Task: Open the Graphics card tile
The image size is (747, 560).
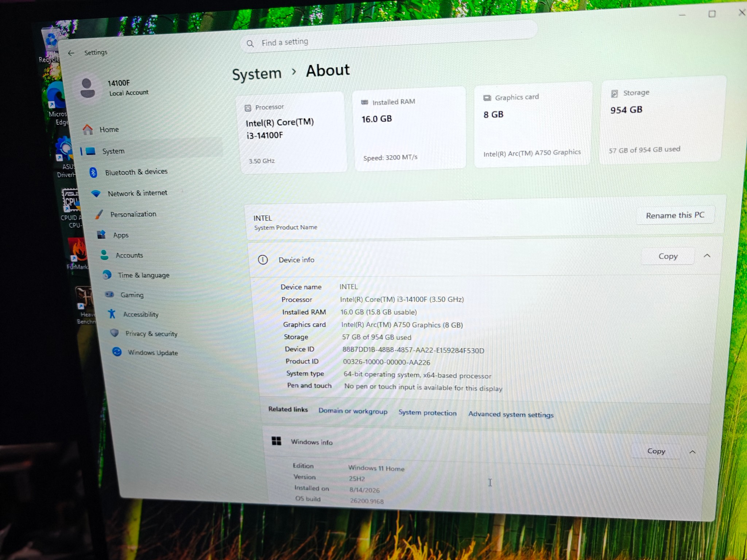Action: 532,125
